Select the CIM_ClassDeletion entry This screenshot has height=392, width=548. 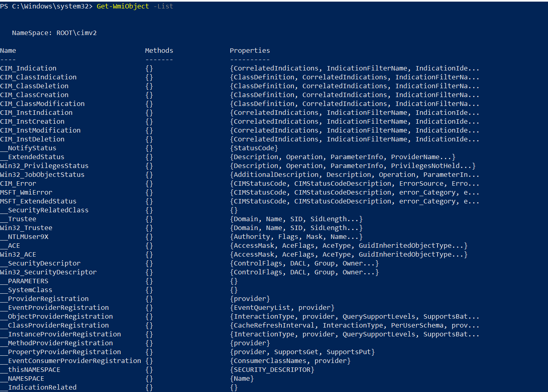[34, 86]
